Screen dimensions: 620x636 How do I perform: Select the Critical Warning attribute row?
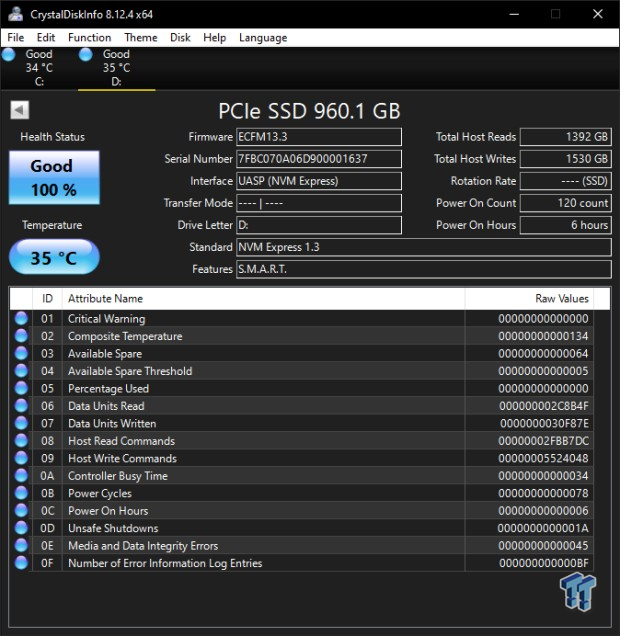pos(302,318)
